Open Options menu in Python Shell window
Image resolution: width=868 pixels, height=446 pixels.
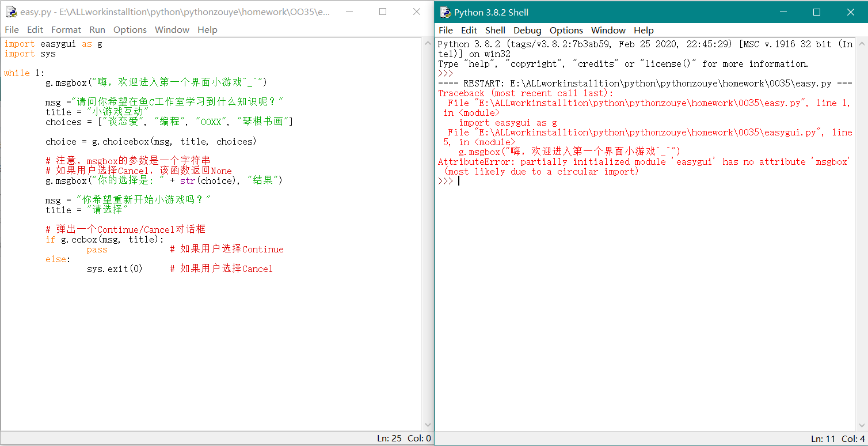pyautogui.click(x=566, y=30)
